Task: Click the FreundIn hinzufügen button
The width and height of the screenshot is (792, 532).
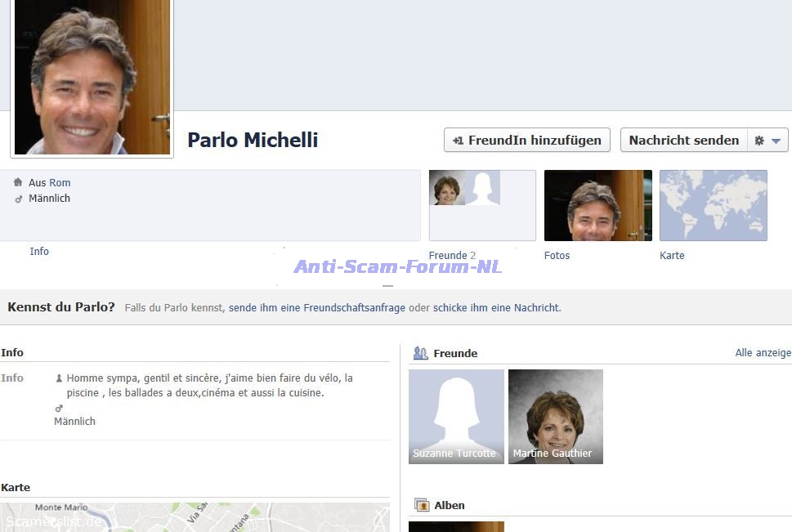Action: click(x=527, y=141)
